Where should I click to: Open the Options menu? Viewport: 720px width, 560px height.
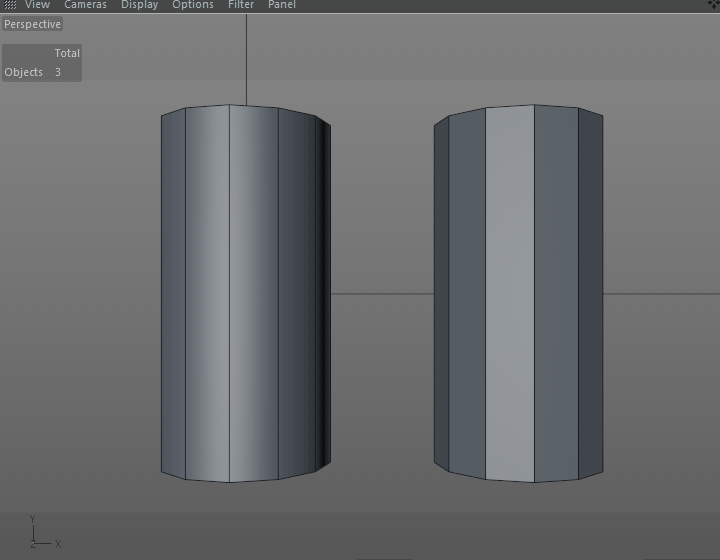(192, 5)
